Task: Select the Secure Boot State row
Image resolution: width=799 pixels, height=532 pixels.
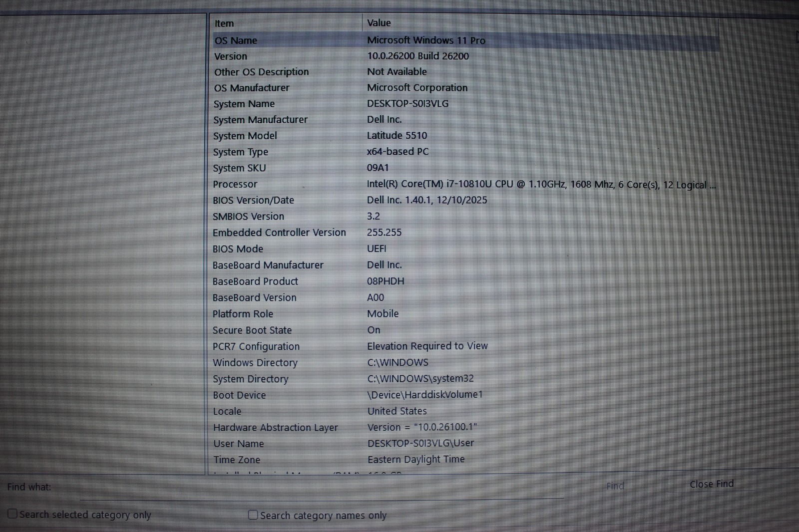Action: pyautogui.click(x=465, y=330)
